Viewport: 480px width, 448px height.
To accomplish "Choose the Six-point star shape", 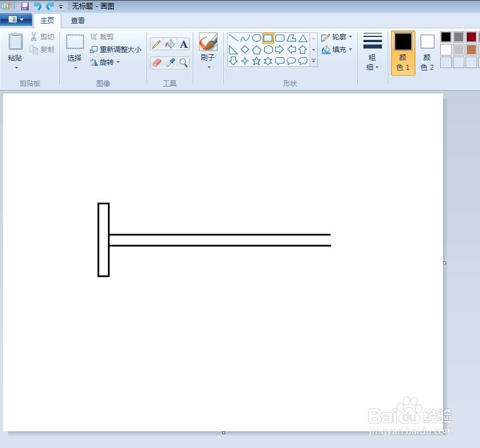I will (268, 61).
